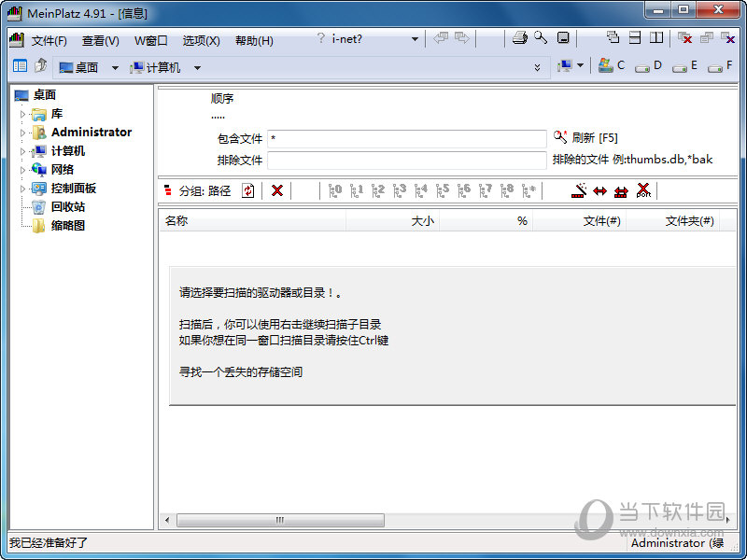Click the magnifier search icon in toolbar
The width and height of the screenshot is (747, 560).
pyautogui.click(x=541, y=37)
